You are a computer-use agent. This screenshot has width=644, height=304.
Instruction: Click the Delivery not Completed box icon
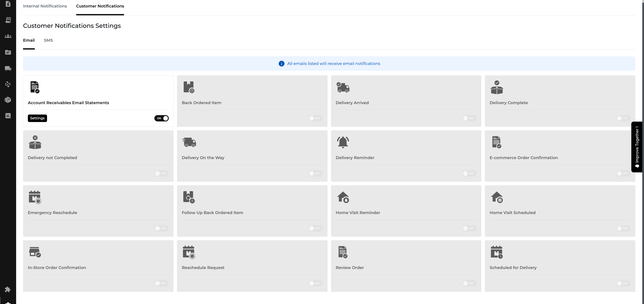pyautogui.click(x=35, y=142)
